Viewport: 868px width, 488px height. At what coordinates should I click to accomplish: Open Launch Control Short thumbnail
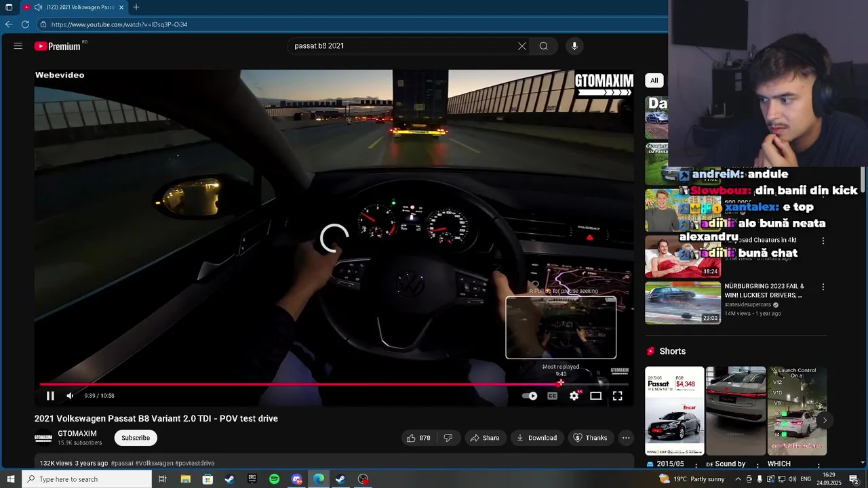pyautogui.click(x=797, y=411)
